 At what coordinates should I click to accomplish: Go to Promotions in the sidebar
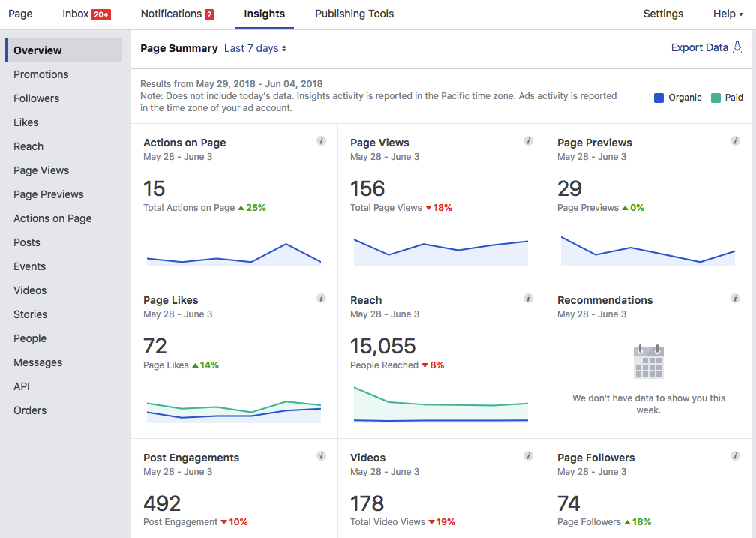40,74
